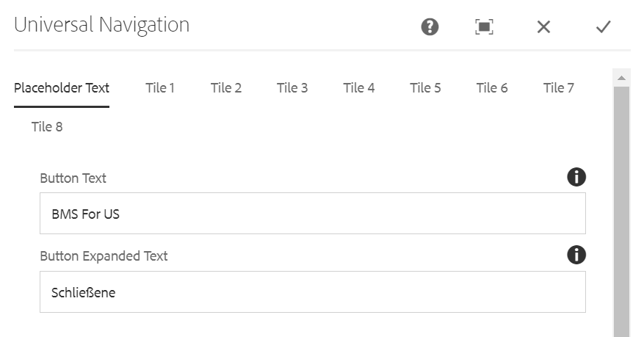Switch to the Tile 1 tab
The image size is (644, 337).
160,88
